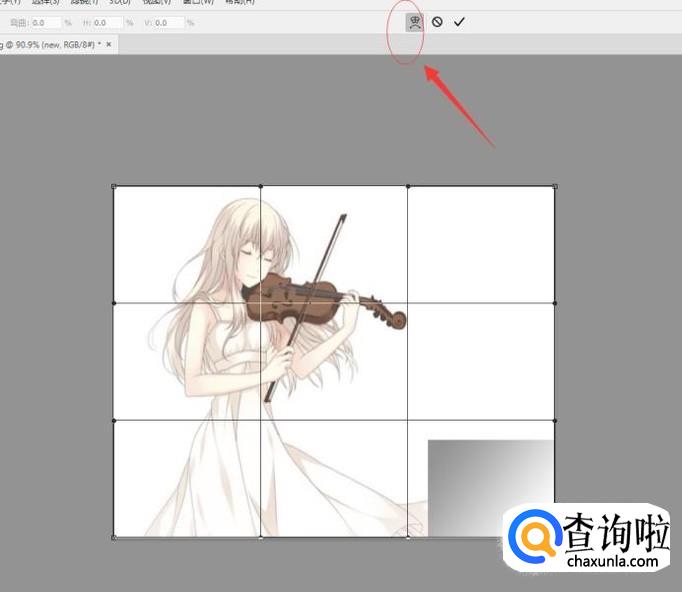Cancel the transform with the circle-slash icon
This screenshot has width=682, height=592.
click(437, 22)
